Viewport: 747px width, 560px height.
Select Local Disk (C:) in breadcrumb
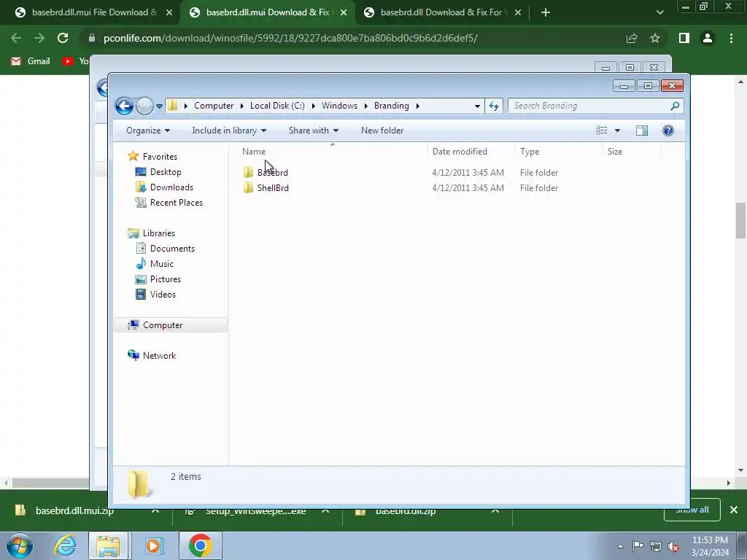(277, 106)
